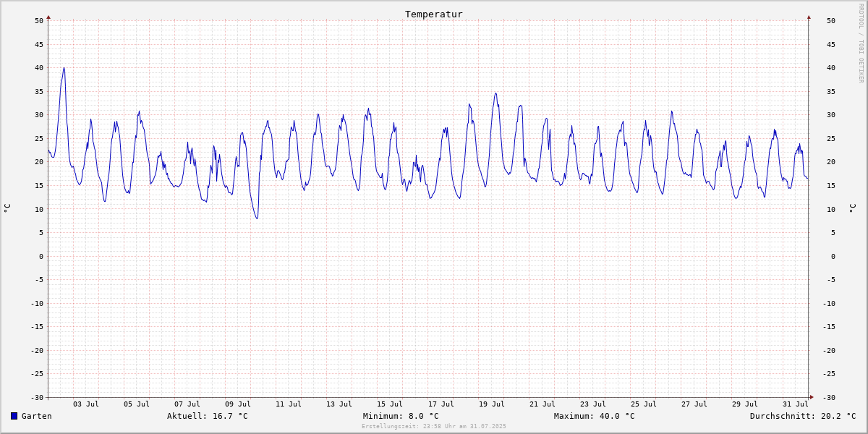Click the 29 Jul date label
This screenshot has height=434, width=868.
pyautogui.click(x=745, y=404)
